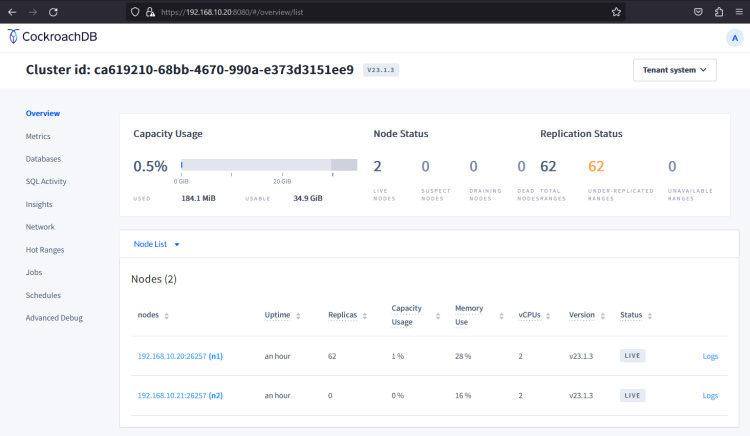Open node 192.168.10.20:26257 (n1) details
Image resolution: width=750 pixels, height=436 pixels.
pos(180,355)
